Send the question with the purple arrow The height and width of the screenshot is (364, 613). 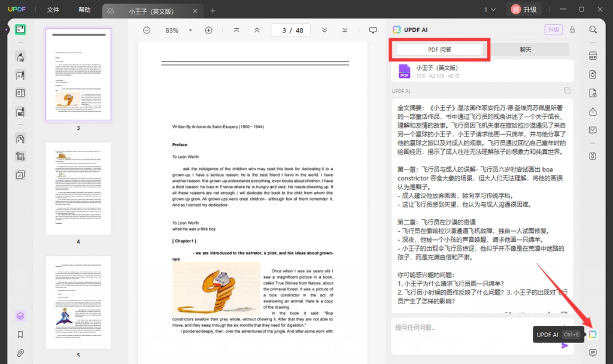tap(565, 345)
